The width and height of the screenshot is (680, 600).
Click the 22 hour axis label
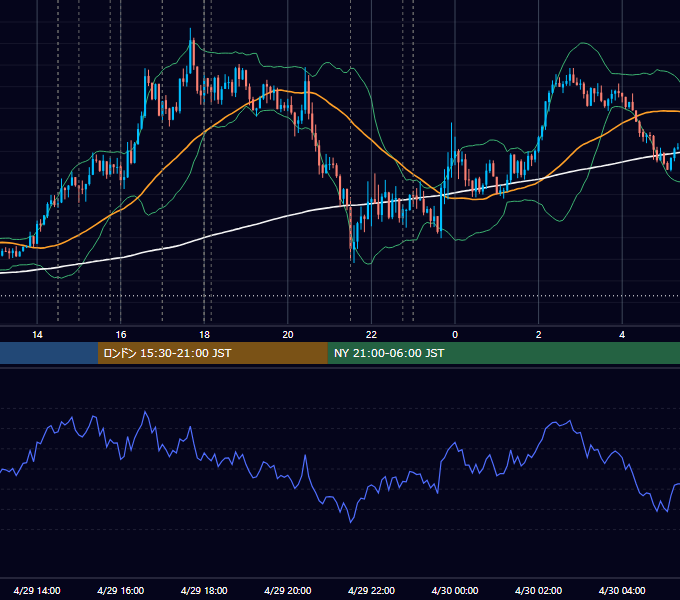(371, 335)
